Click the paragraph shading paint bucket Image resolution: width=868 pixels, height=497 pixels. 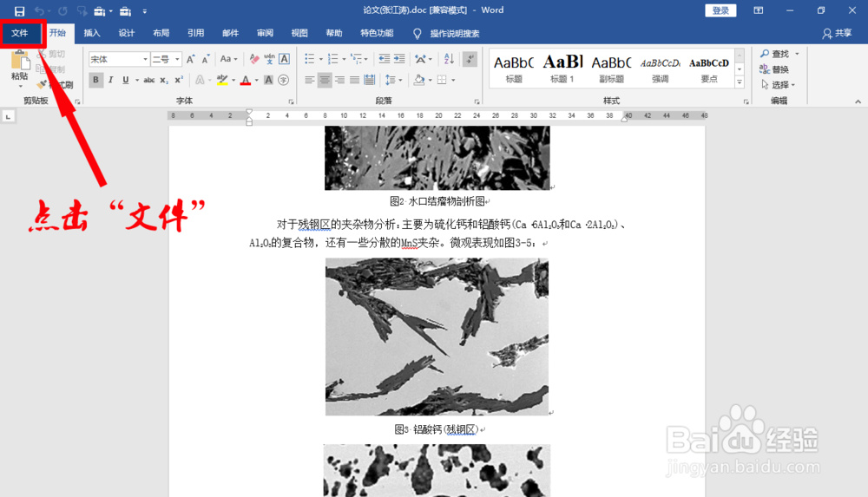[419, 81]
